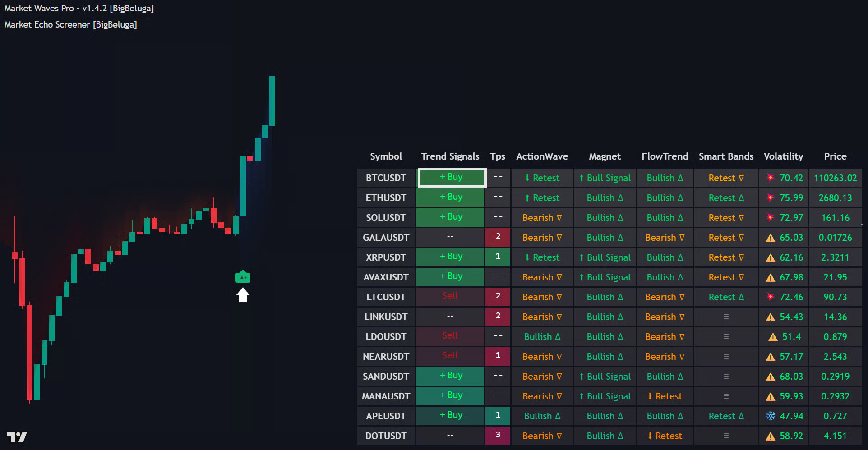
Task: Click the warning triangle icon for DOTUSDT
Action: (x=771, y=436)
